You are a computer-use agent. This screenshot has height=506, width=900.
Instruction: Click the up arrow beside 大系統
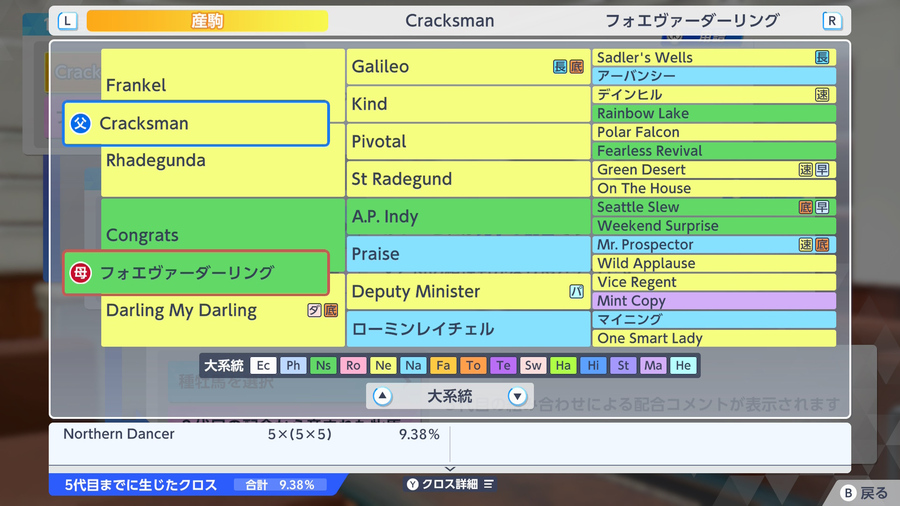383,396
